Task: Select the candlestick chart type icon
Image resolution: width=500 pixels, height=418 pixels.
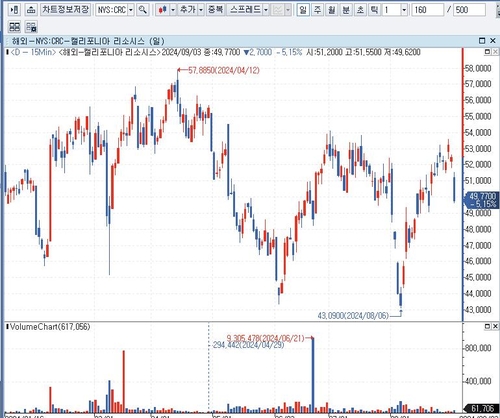Action: point(163,10)
